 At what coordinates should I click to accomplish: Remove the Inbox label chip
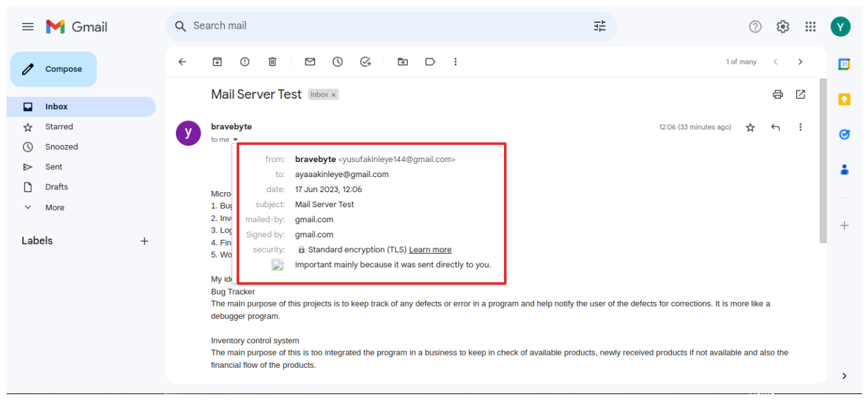(x=333, y=95)
